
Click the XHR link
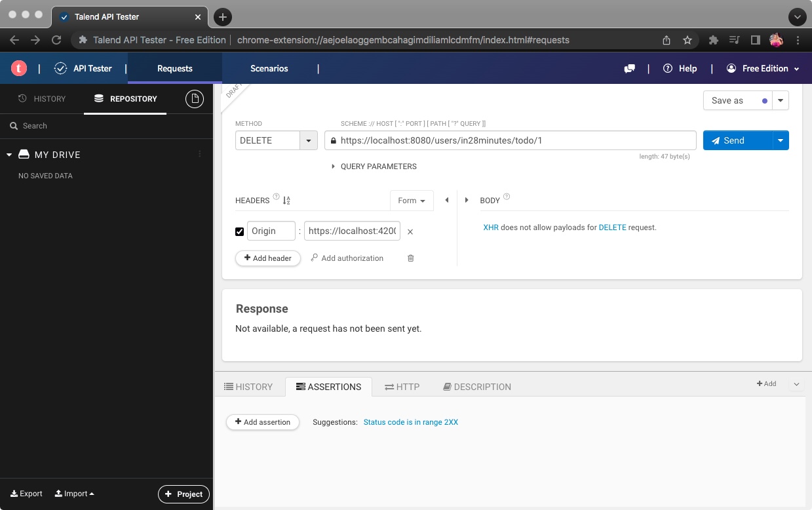tap(491, 227)
